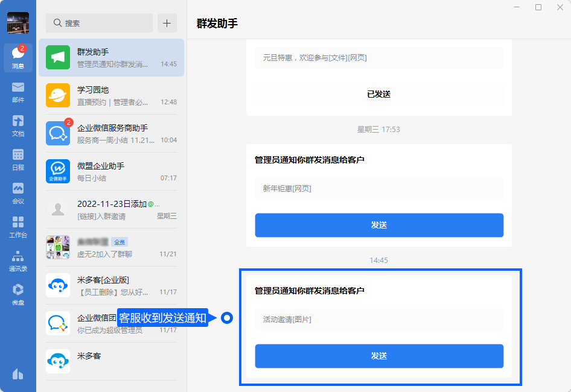
Task: Click the 微盟企业助手 avatar icon
Action: 58,171
